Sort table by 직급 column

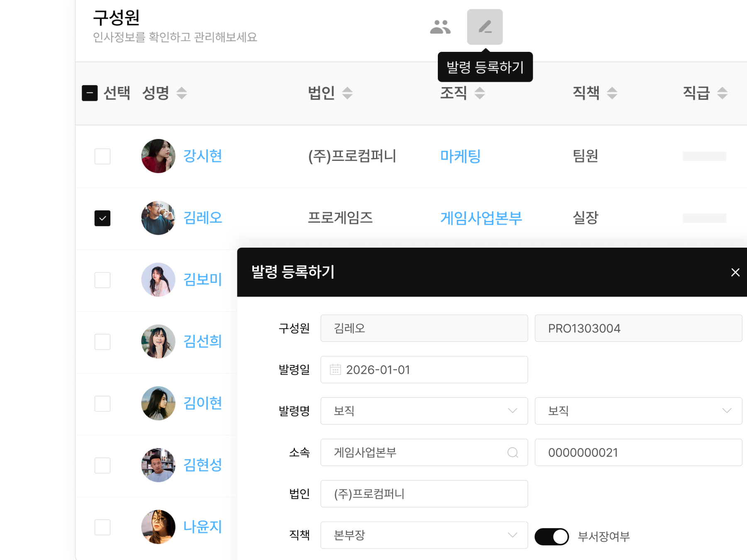[x=722, y=93]
